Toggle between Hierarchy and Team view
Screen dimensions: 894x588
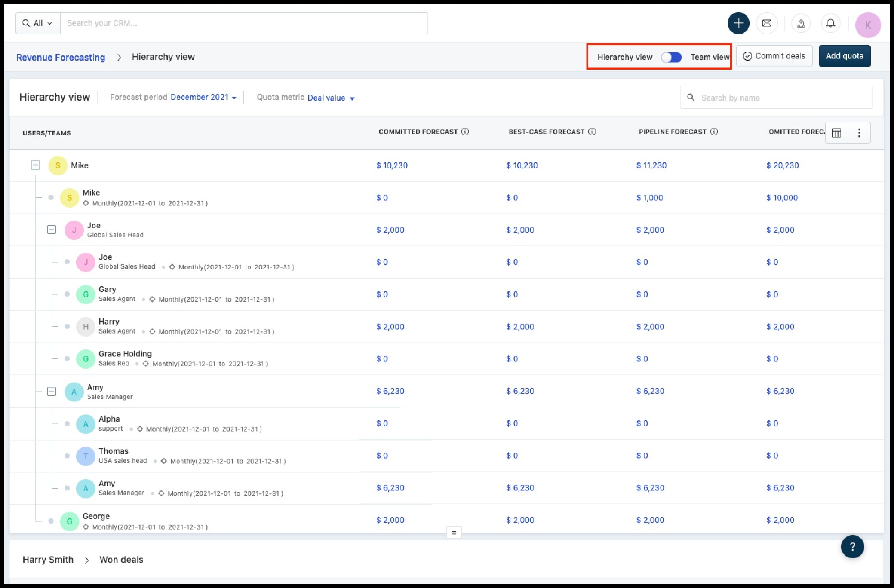coord(671,57)
